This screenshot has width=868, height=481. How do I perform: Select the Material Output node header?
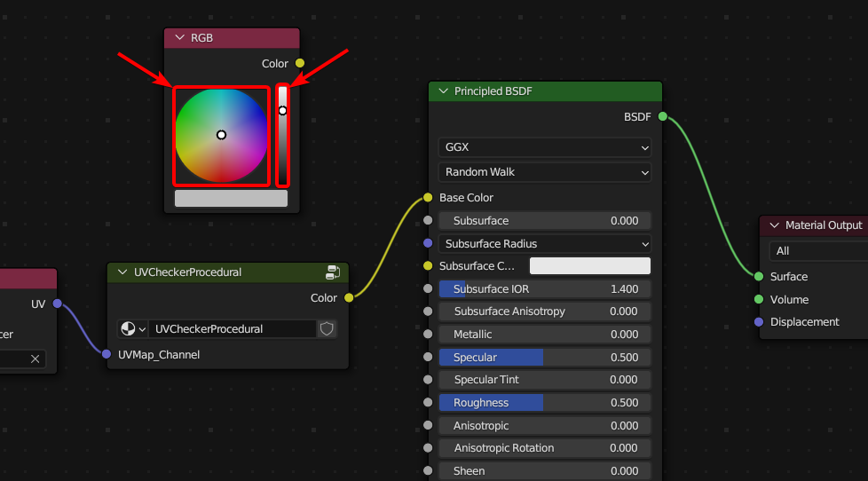click(823, 225)
